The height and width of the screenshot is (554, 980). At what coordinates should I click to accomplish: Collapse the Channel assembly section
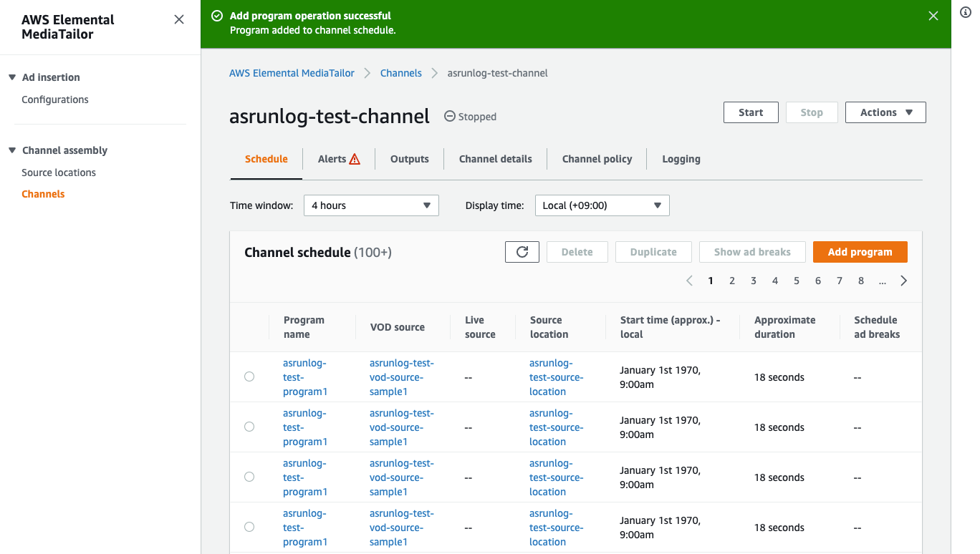(11, 150)
